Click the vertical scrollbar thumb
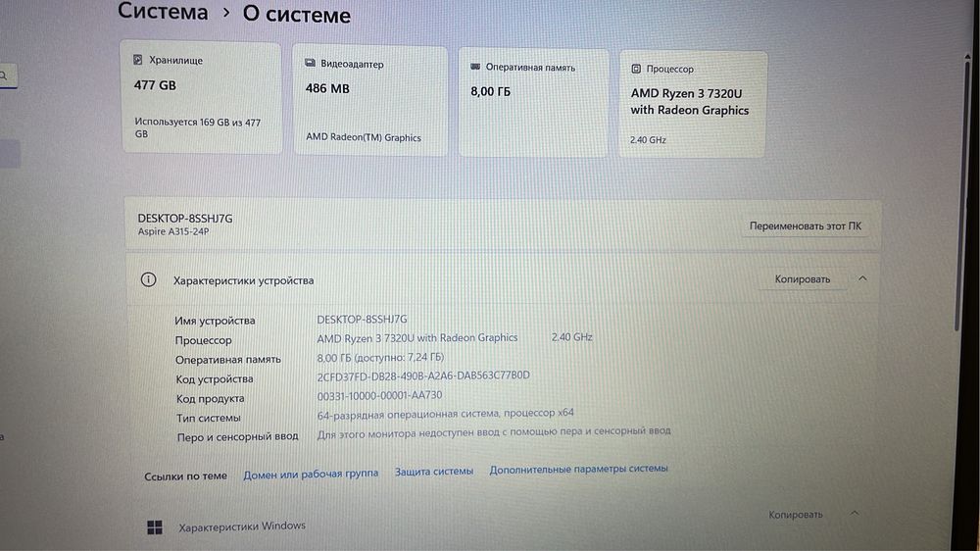This screenshot has height=551, width=980. (x=961, y=194)
